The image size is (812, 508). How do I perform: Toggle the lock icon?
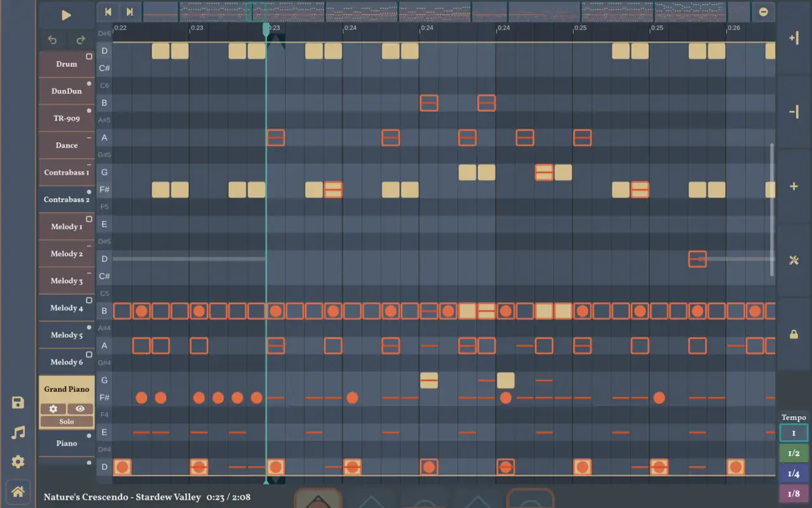(x=794, y=334)
